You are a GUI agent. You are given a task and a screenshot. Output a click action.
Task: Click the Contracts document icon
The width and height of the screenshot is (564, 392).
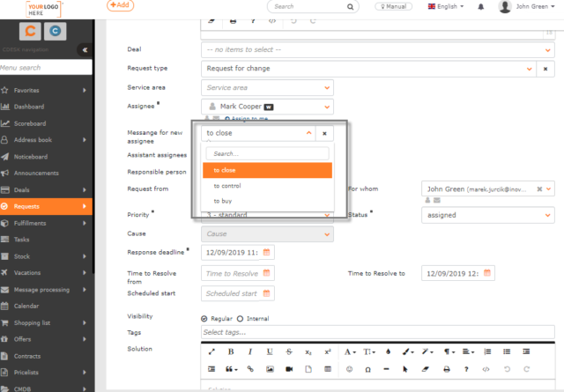[4, 356]
